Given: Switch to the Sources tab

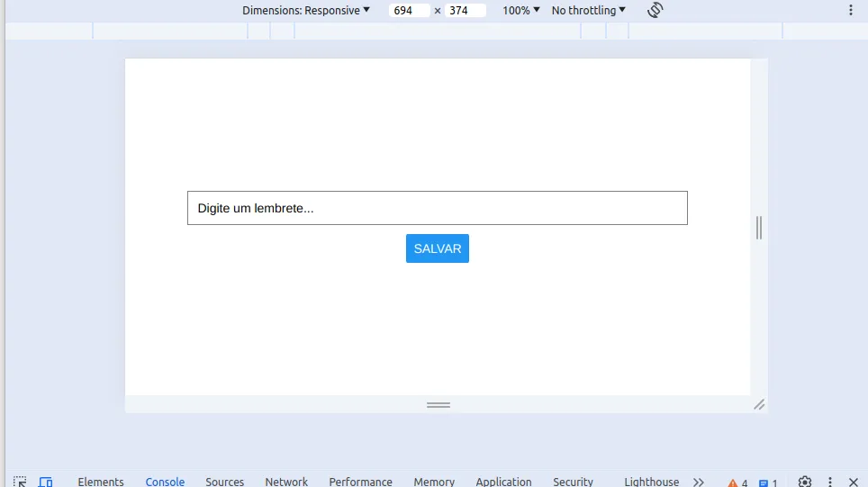Looking at the screenshot, I should pyautogui.click(x=225, y=482).
